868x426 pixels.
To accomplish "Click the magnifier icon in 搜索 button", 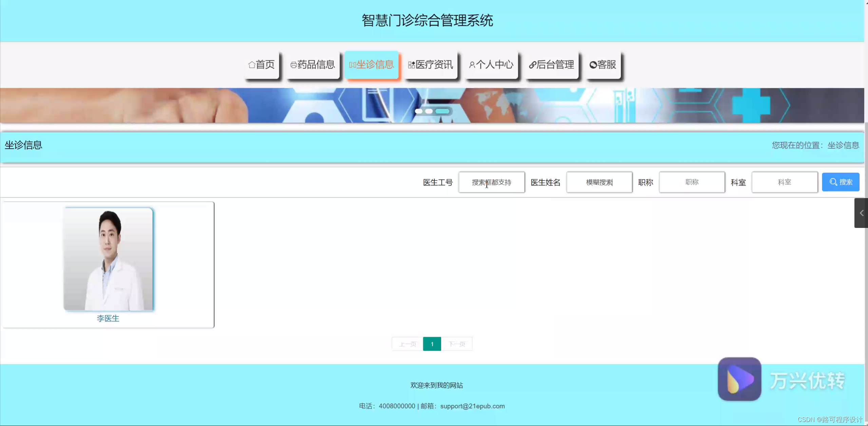I will pyautogui.click(x=833, y=182).
